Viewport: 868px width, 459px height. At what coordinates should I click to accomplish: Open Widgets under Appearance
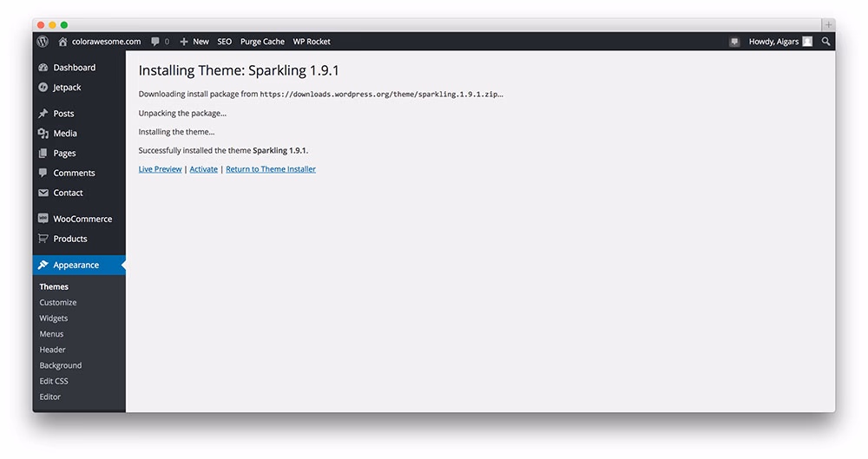[x=54, y=318]
